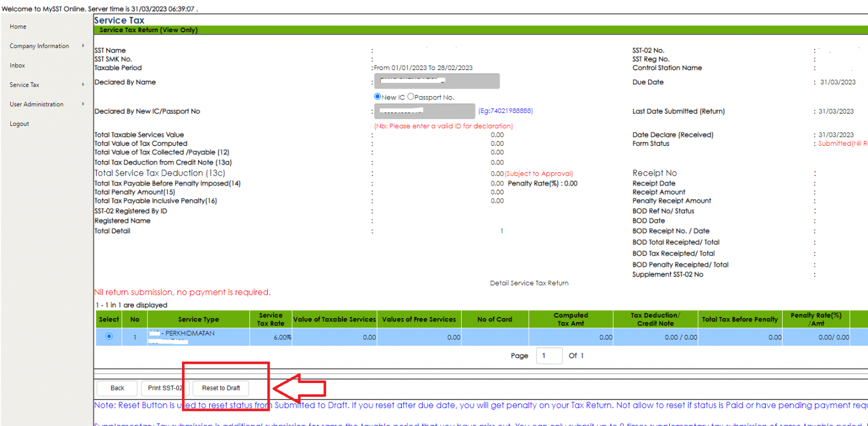Expand the Service Tax sidebar menu

click(x=25, y=84)
